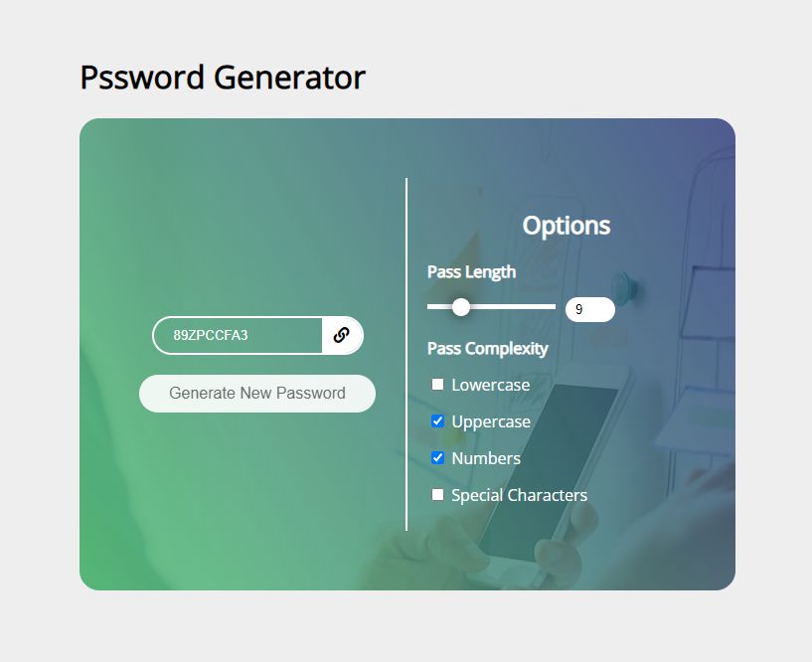Image resolution: width=812 pixels, height=662 pixels.
Task: Click the generated password field 89ZPCCFA3
Action: pos(239,335)
